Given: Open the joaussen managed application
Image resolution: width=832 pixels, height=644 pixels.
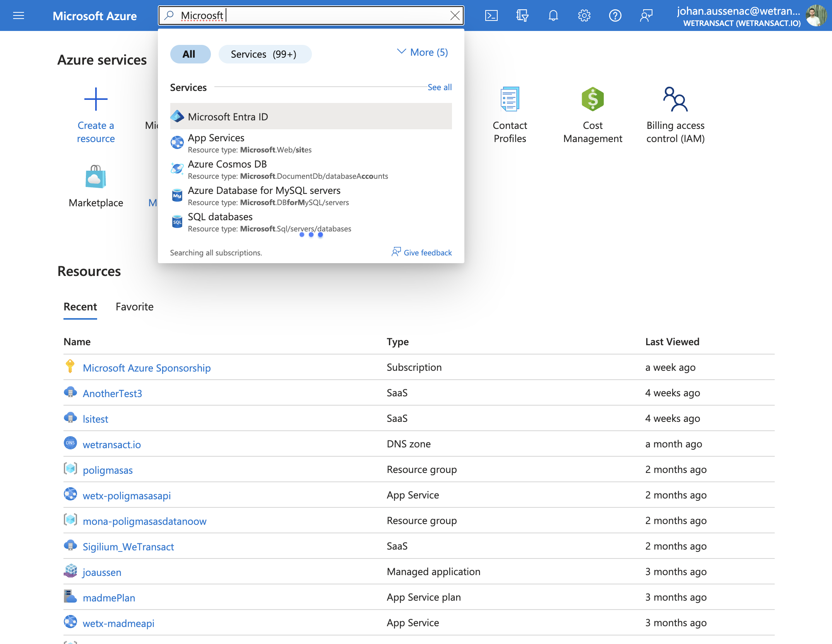Looking at the screenshot, I should [102, 572].
